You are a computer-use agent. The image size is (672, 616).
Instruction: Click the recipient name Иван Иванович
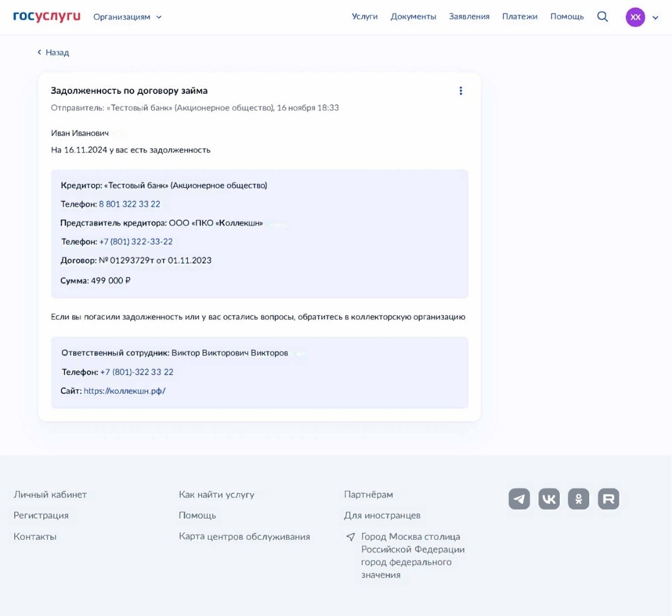coord(80,133)
